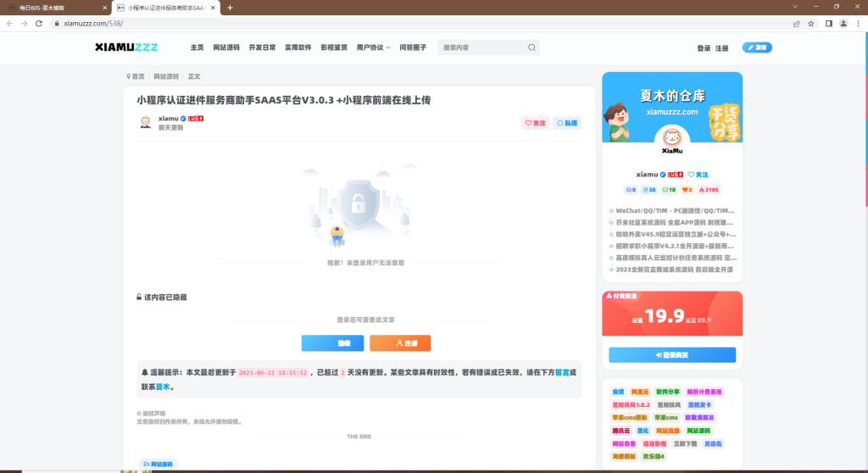Open 网站源码 navigation menu item
The height and width of the screenshot is (473, 868).
pyautogui.click(x=226, y=47)
